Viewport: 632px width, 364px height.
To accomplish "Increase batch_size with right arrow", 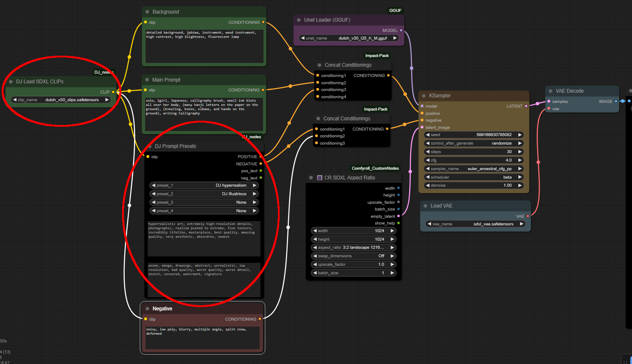I will click(x=392, y=273).
